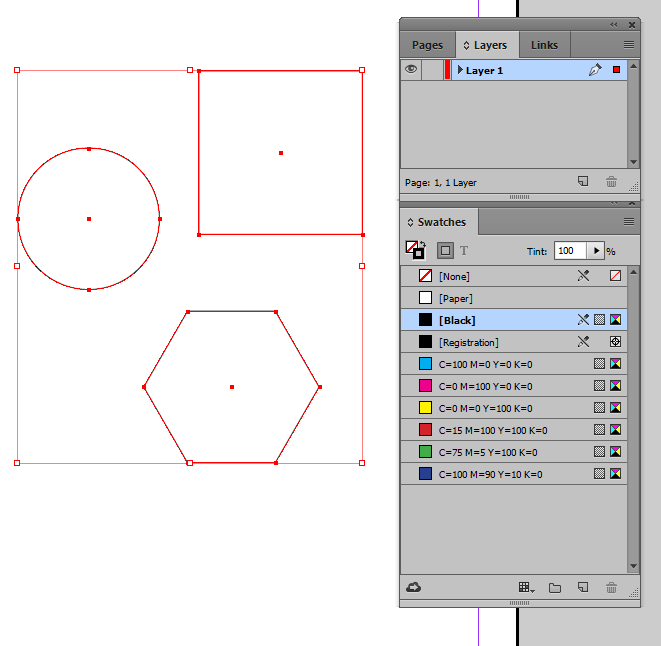Expand Layer 1 disclosure triangle
661x646 pixels.
click(x=460, y=70)
